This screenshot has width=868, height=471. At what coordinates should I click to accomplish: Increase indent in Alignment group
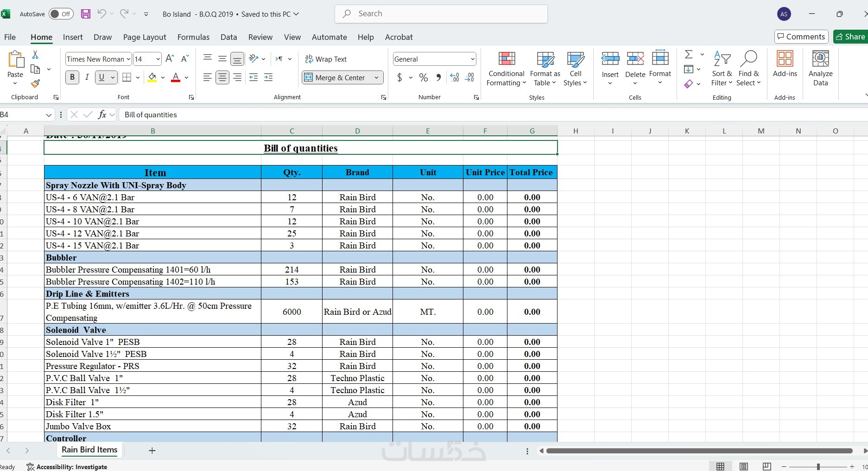(x=268, y=77)
